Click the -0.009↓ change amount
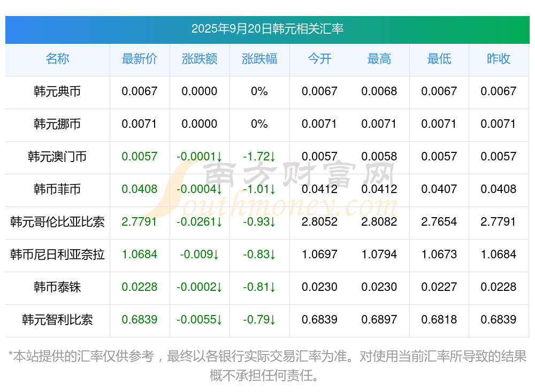 (199, 255)
